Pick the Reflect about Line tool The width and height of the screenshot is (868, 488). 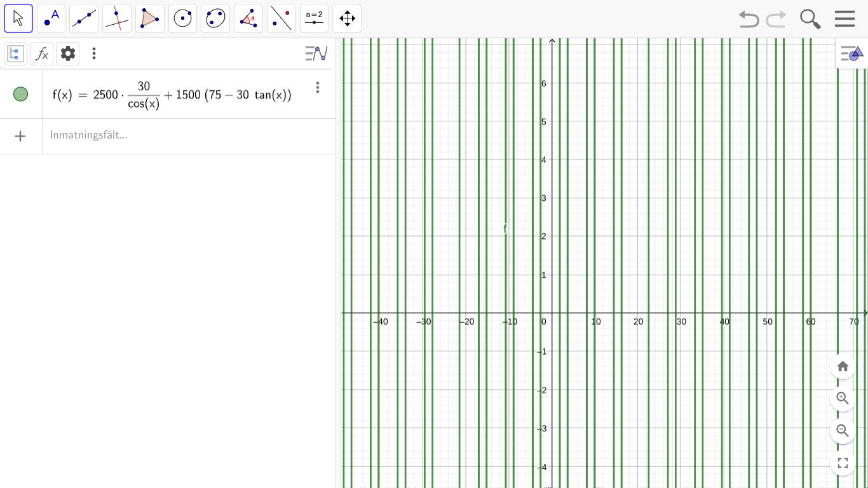click(281, 18)
